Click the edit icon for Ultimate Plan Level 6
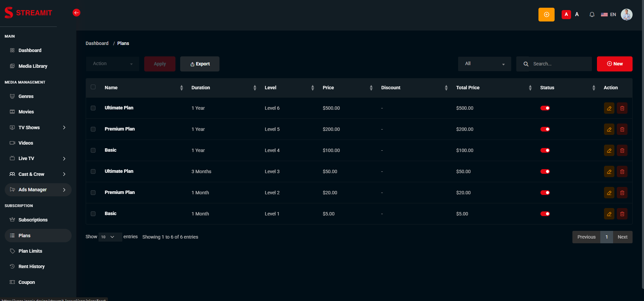The width and height of the screenshot is (644, 301). click(609, 108)
